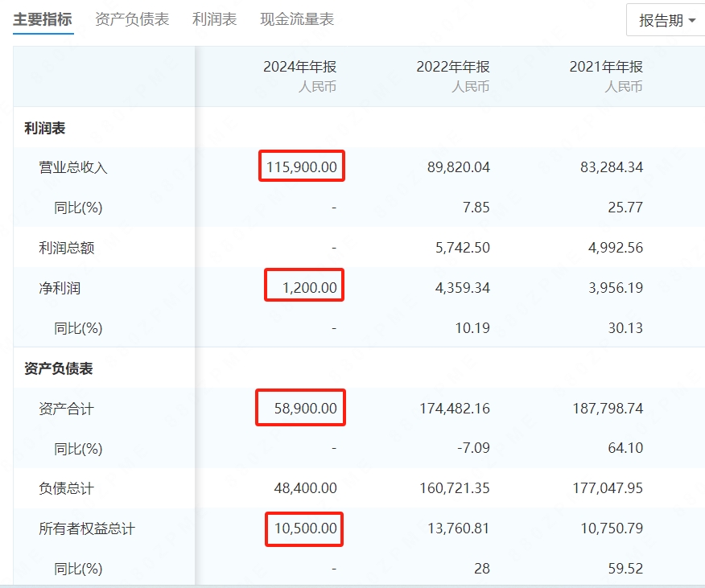Select the value 10,750.79

pos(612,528)
